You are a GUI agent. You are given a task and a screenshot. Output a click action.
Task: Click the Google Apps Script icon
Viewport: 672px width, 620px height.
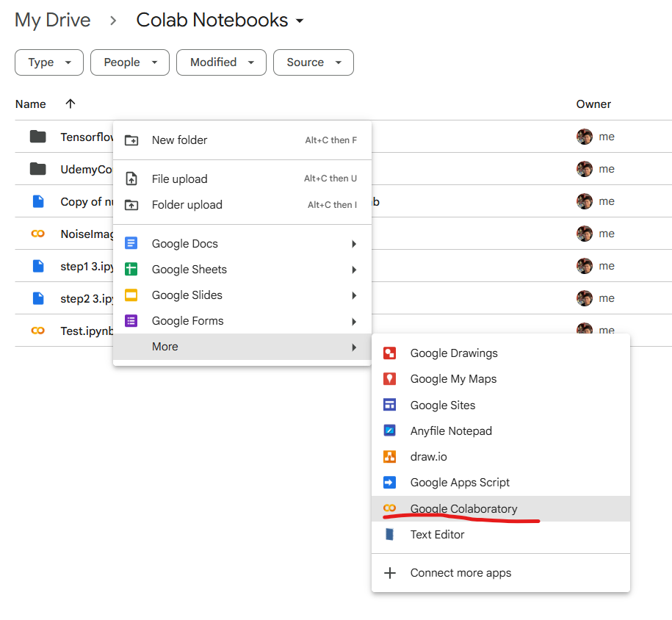[x=390, y=483]
